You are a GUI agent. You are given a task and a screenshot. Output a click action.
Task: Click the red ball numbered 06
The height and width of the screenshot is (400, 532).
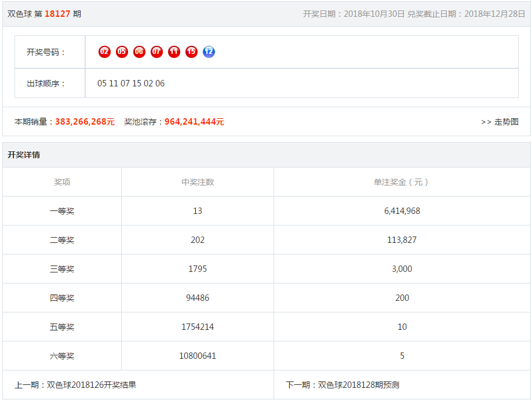click(139, 52)
